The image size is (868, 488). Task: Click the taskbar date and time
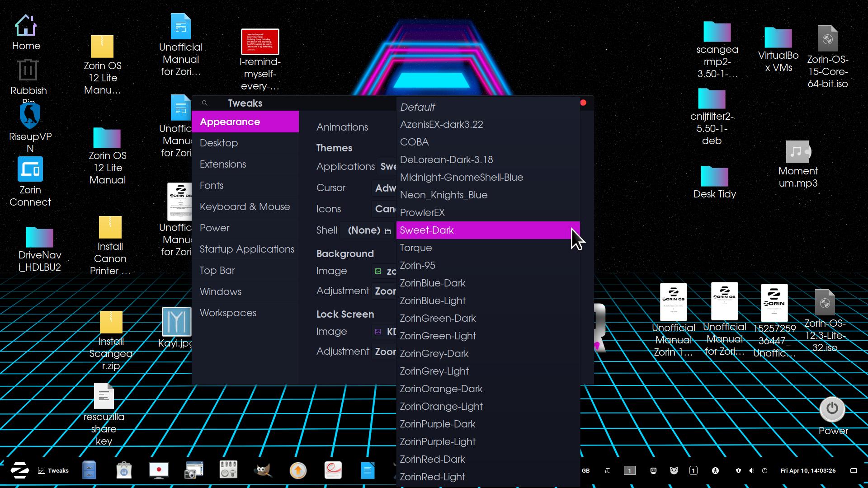click(808, 470)
